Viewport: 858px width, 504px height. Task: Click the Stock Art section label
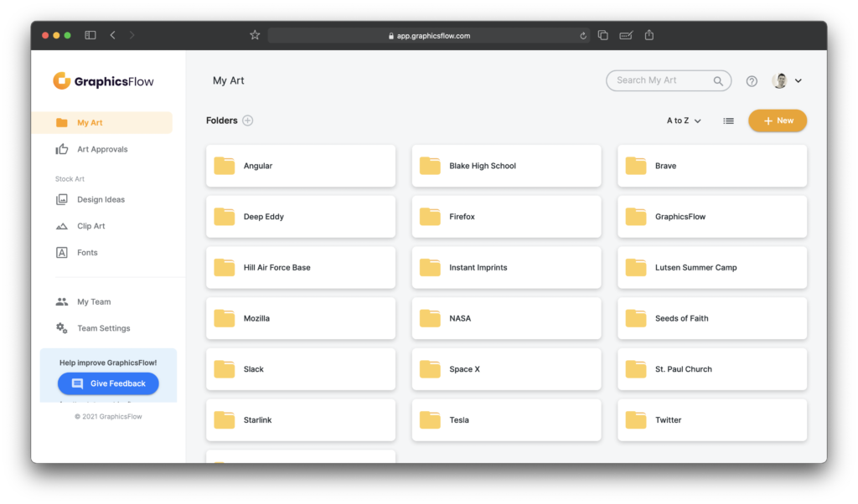click(x=70, y=179)
